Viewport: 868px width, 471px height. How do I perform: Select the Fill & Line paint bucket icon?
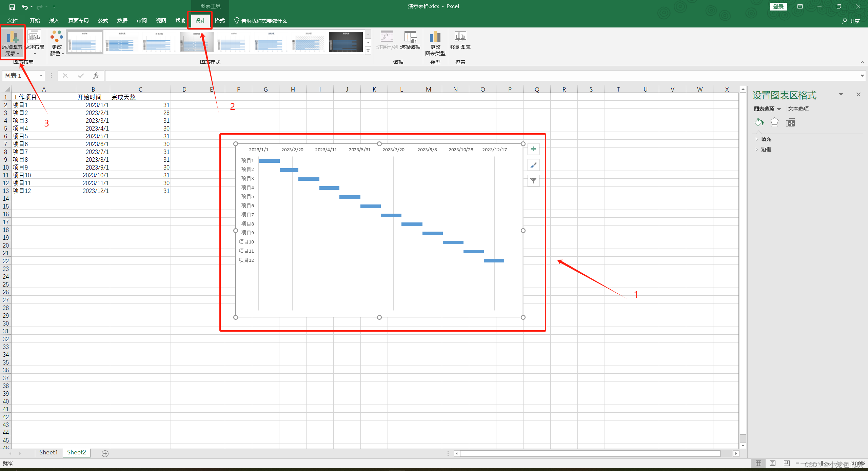(759, 122)
